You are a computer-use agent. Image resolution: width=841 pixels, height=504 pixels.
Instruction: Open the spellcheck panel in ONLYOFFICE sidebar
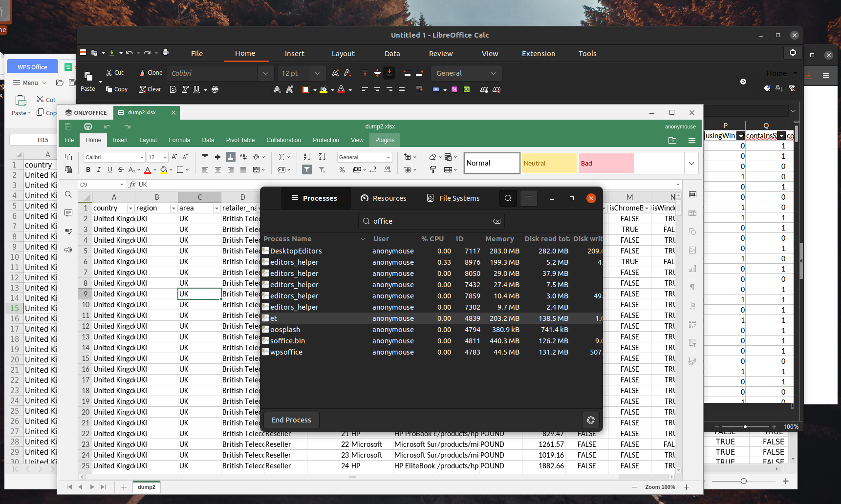[x=68, y=231]
